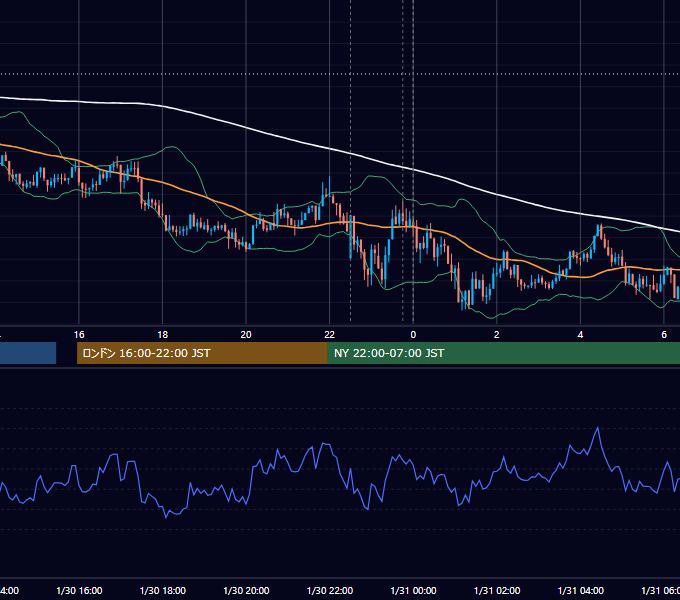
Task: Click the hour label '22' on upper axis
Action: (330, 334)
